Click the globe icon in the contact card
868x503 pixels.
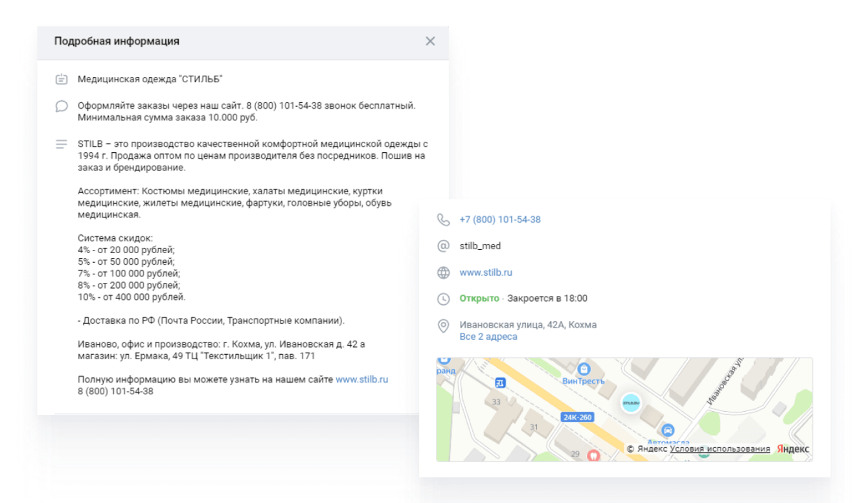click(x=444, y=273)
